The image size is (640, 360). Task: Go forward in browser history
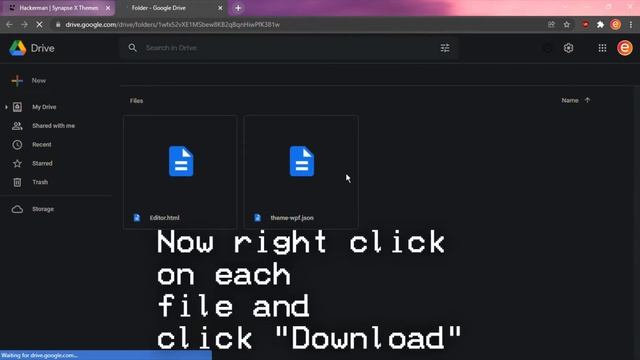point(24,24)
